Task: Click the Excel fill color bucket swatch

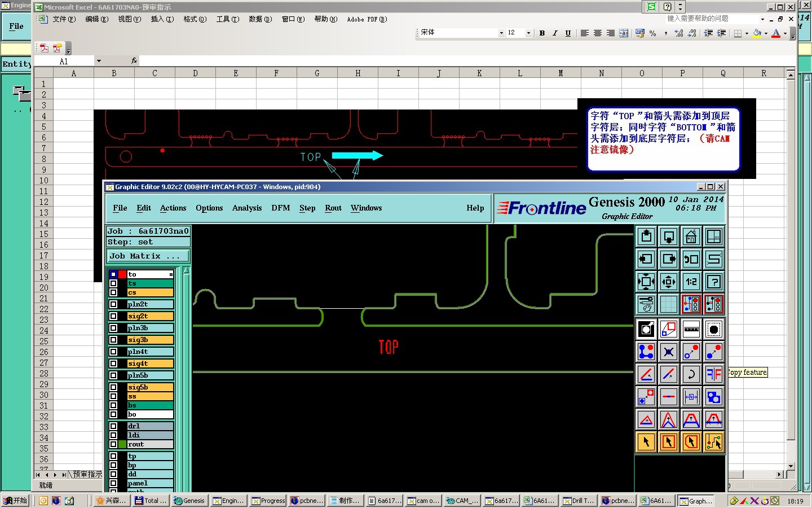Action: click(757, 33)
